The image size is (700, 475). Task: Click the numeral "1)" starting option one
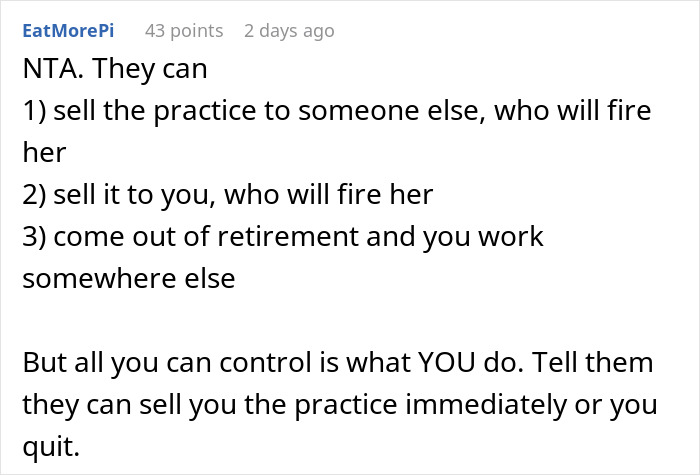(35, 111)
